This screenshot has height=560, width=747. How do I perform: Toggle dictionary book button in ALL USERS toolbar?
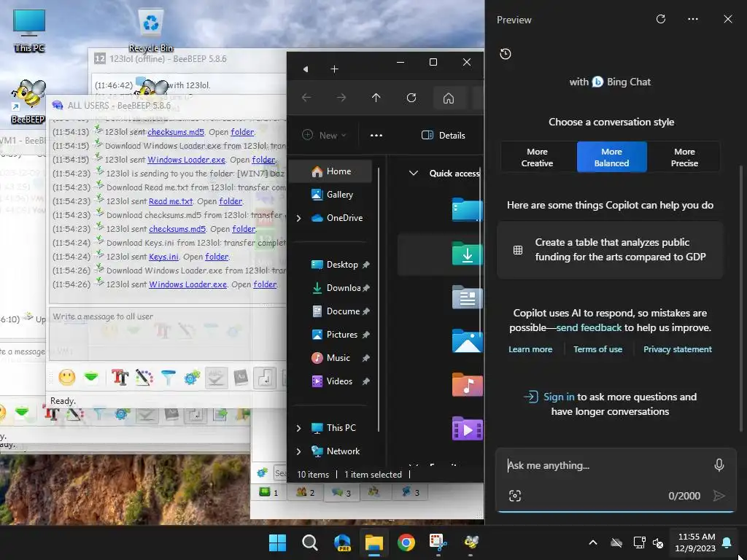[241, 378]
